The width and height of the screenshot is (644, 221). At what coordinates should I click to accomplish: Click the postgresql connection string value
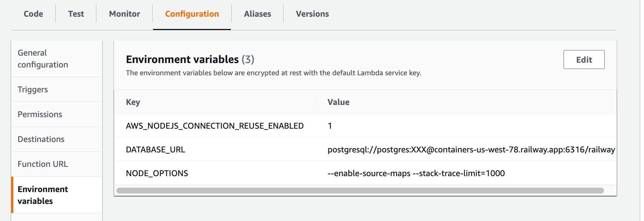tap(471, 149)
